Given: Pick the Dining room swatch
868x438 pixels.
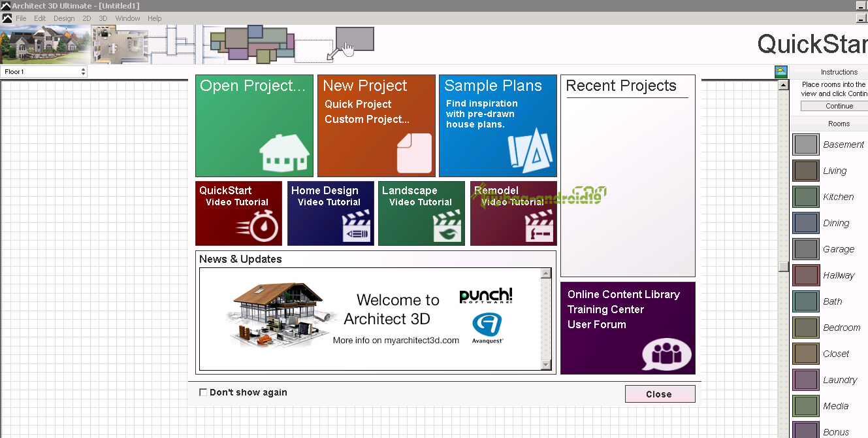Looking at the screenshot, I should tap(806, 223).
